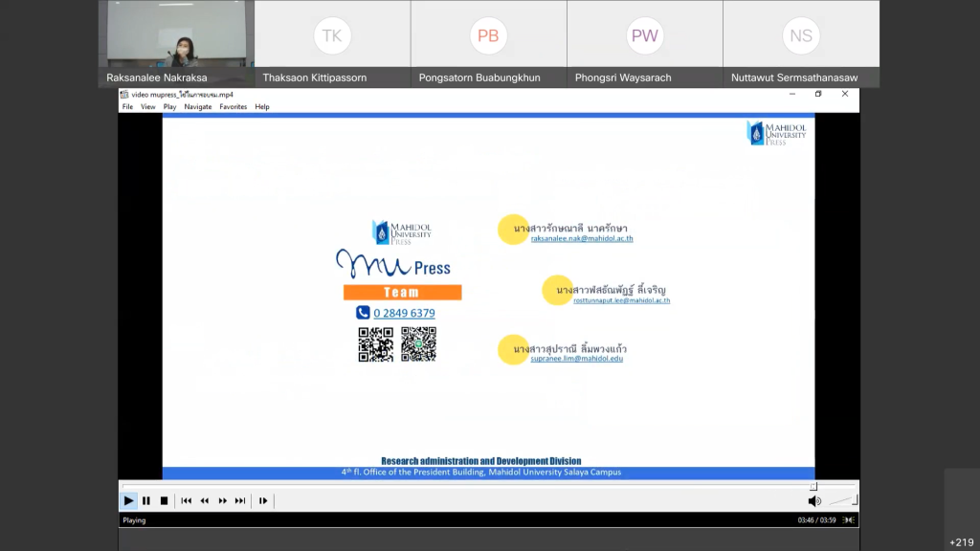The width and height of the screenshot is (980, 551).
Task: Open the File menu
Action: [127, 107]
